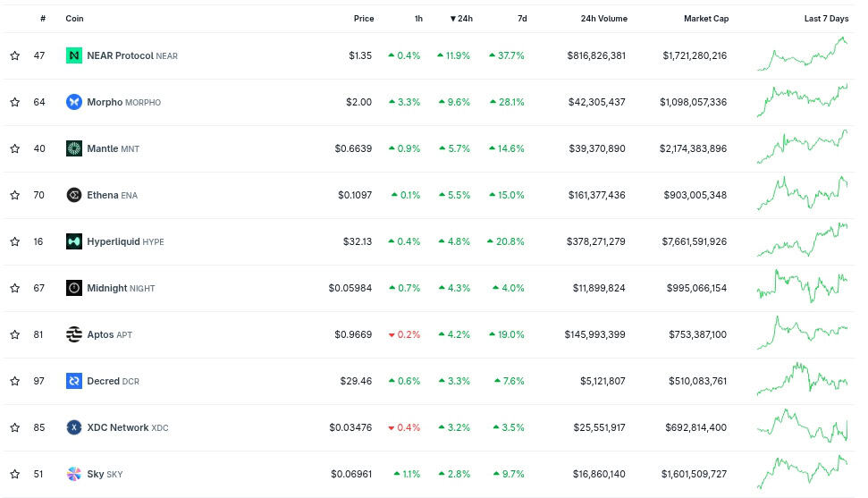This screenshot has height=498, width=868.
Task: Sort coins by Price column header
Action: point(363,19)
